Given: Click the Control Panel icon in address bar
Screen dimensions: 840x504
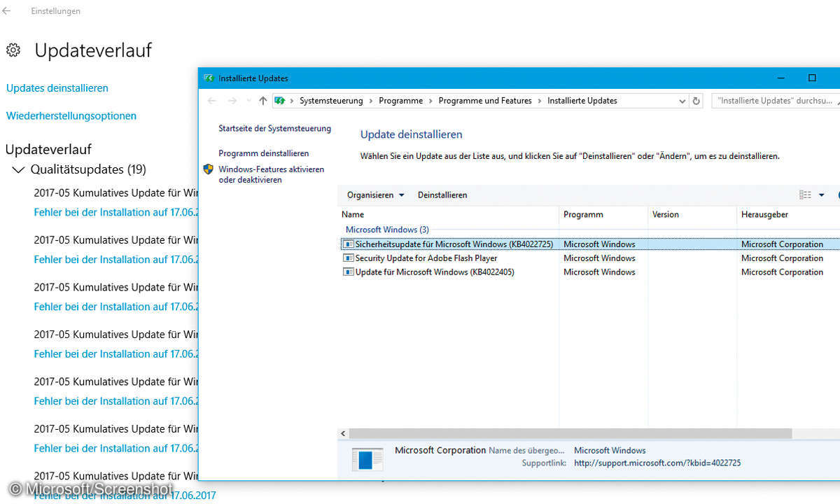Looking at the screenshot, I should (280, 101).
